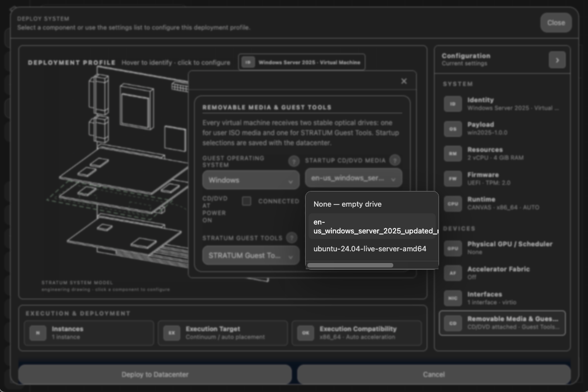Open Resources 2 vCPU setting
Screen dimensions: 588x392
502,154
